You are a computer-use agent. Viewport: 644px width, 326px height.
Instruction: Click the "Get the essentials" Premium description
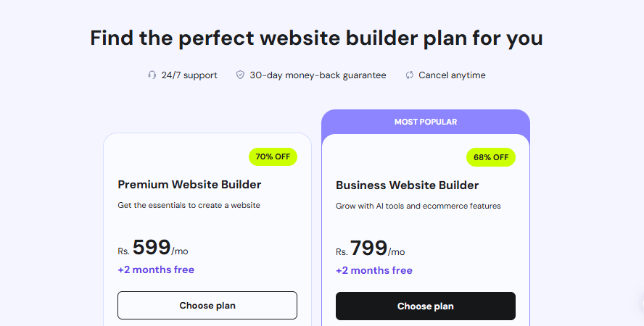pyautogui.click(x=189, y=205)
